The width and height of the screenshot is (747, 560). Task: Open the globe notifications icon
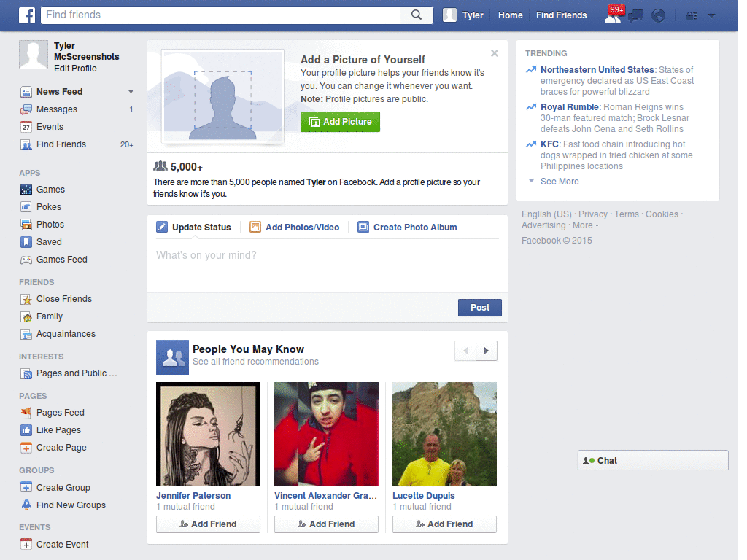[659, 16]
